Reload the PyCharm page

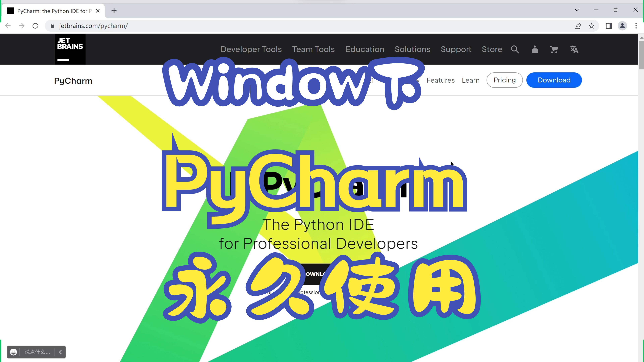pos(36,26)
